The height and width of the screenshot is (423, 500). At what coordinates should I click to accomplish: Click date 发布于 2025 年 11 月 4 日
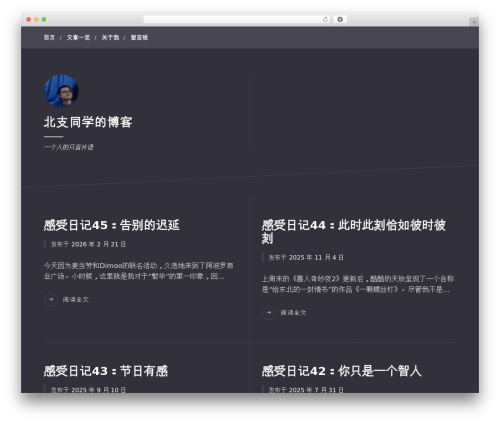tap(306, 257)
